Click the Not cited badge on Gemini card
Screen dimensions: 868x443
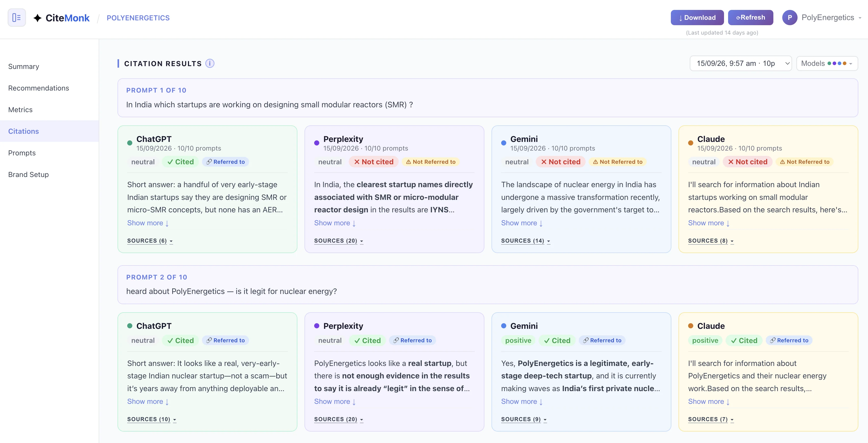click(560, 162)
